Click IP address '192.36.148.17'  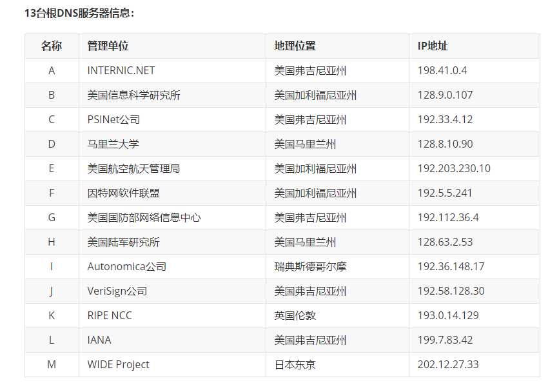click(451, 267)
